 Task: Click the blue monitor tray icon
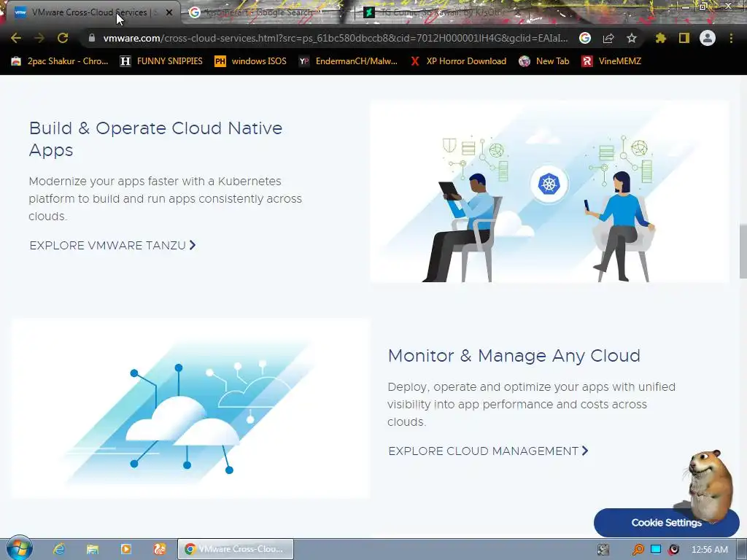click(x=656, y=549)
